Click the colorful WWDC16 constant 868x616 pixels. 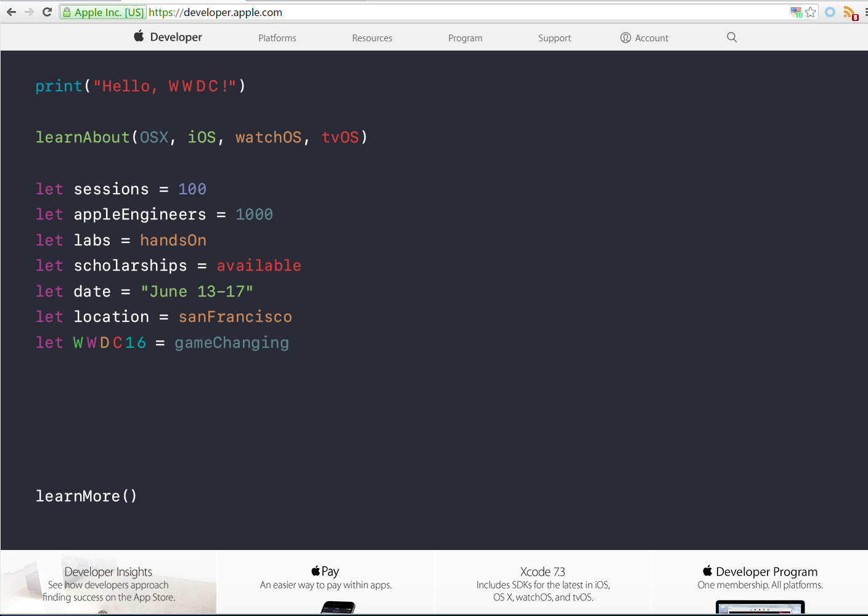coord(110,342)
